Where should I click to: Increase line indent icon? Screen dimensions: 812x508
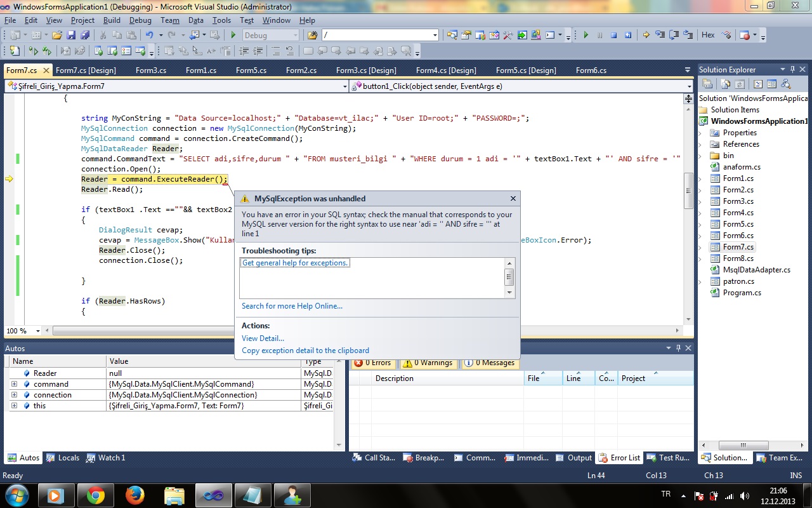pyautogui.click(x=258, y=51)
